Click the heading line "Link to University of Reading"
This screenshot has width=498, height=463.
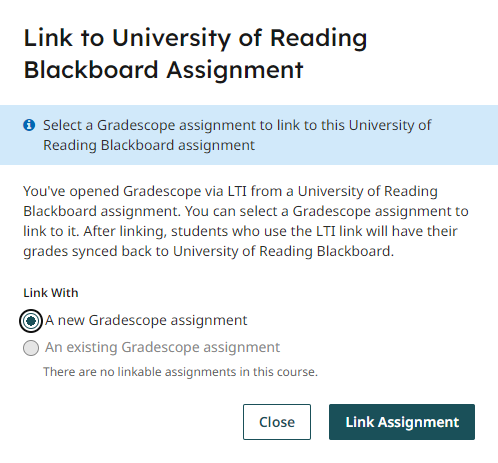pos(195,38)
